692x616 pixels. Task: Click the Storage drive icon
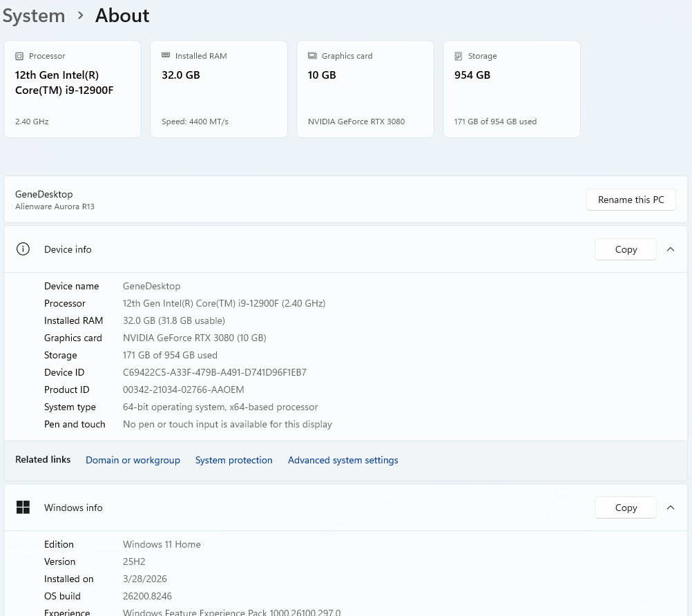point(459,56)
